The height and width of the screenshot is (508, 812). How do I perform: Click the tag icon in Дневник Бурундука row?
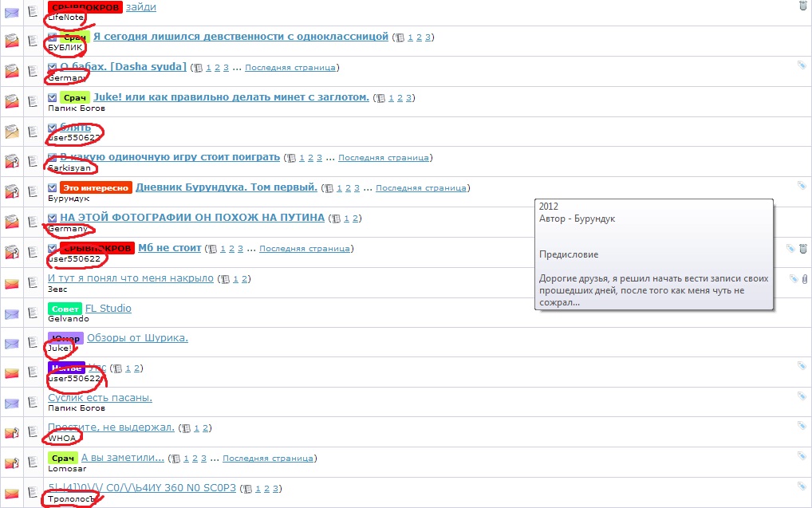click(x=801, y=186)
